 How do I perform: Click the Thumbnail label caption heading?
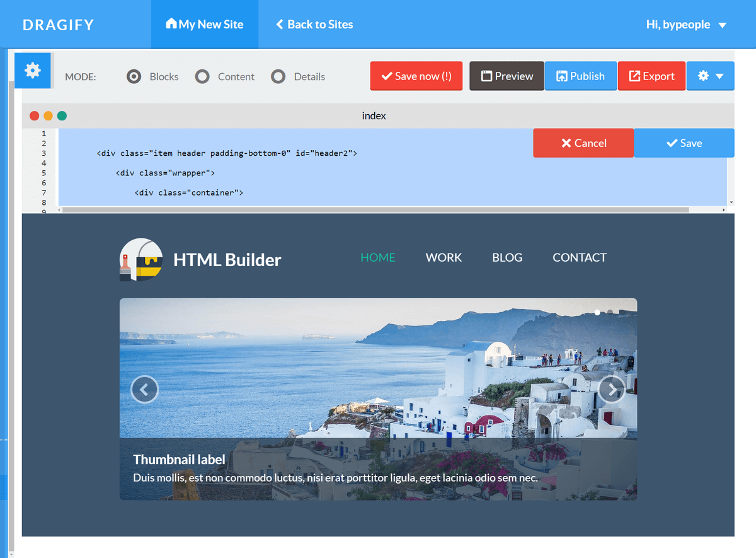[179, 460]
